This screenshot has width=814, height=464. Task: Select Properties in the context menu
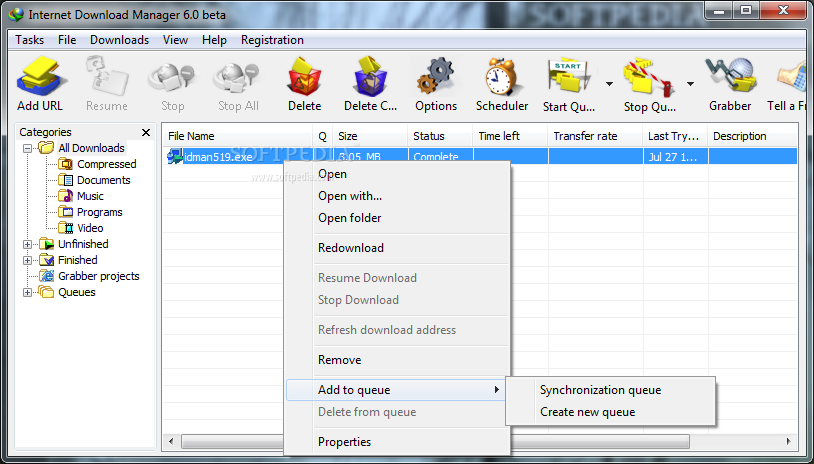click(x=397, y=442)
